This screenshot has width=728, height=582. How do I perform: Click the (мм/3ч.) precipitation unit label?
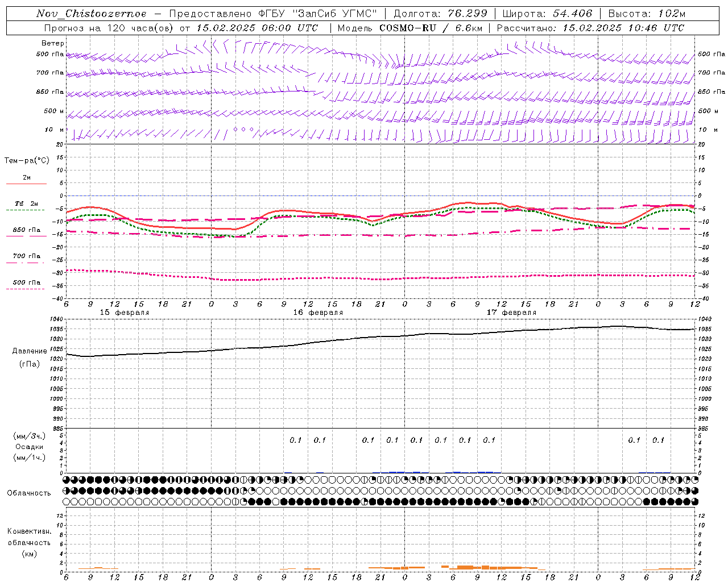(x=30, y=436)
